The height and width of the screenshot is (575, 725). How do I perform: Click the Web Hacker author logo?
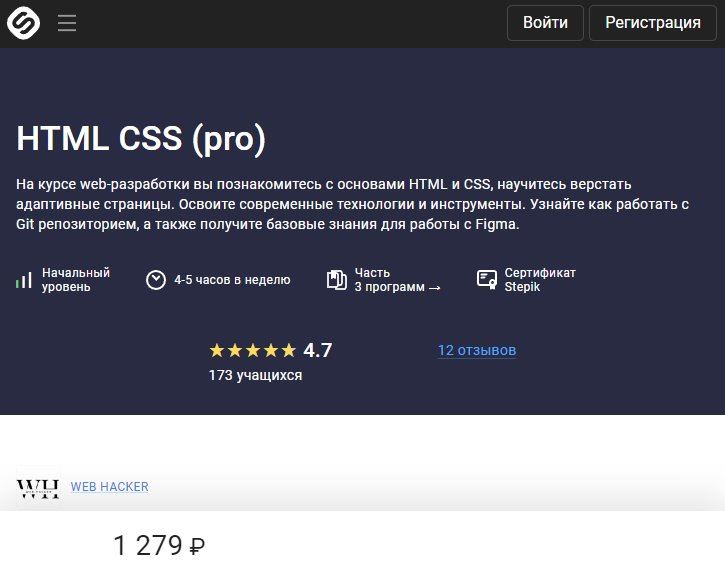click(x=38, y=487)
